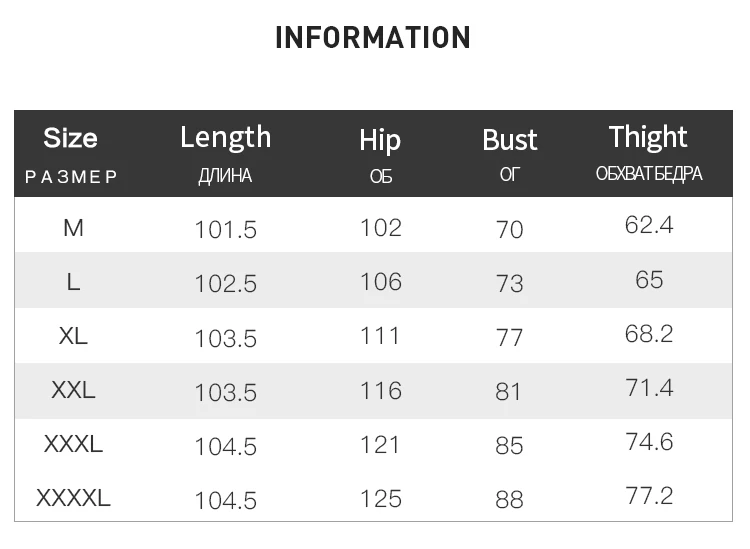Click the bust value 81

tap(509, 391)
